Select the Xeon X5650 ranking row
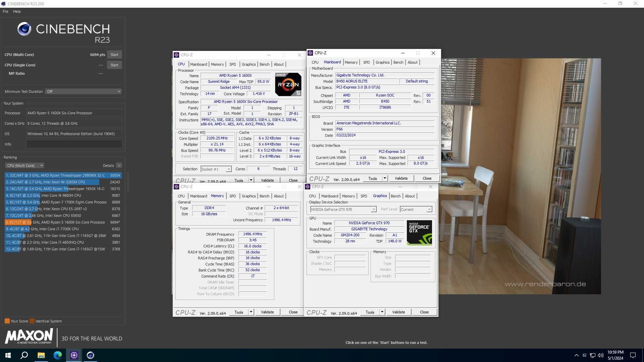Image resolution: width=644 pixels, height=362 pixels. pos(63,216)
